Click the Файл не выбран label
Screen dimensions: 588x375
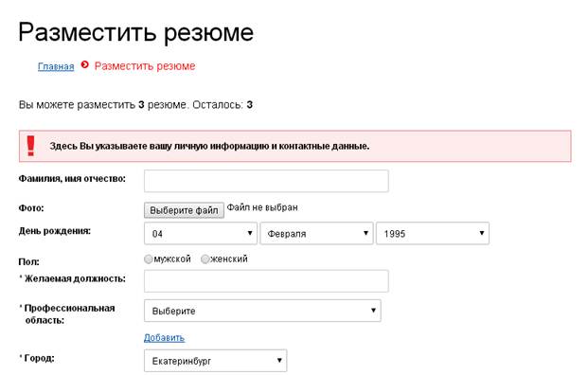262,207
